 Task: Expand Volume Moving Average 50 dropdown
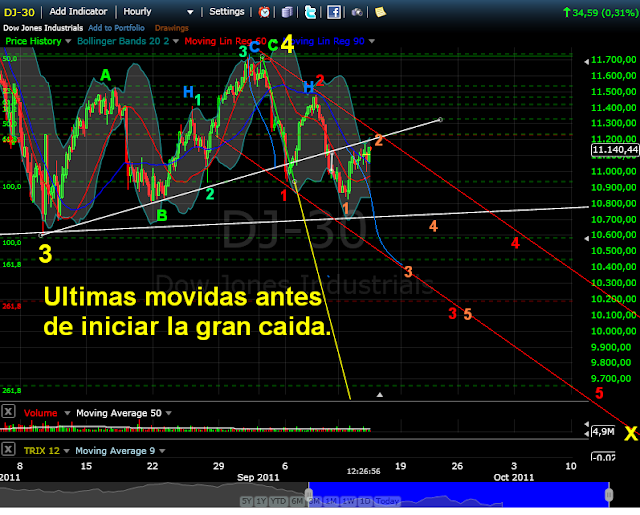click(169, 413)
